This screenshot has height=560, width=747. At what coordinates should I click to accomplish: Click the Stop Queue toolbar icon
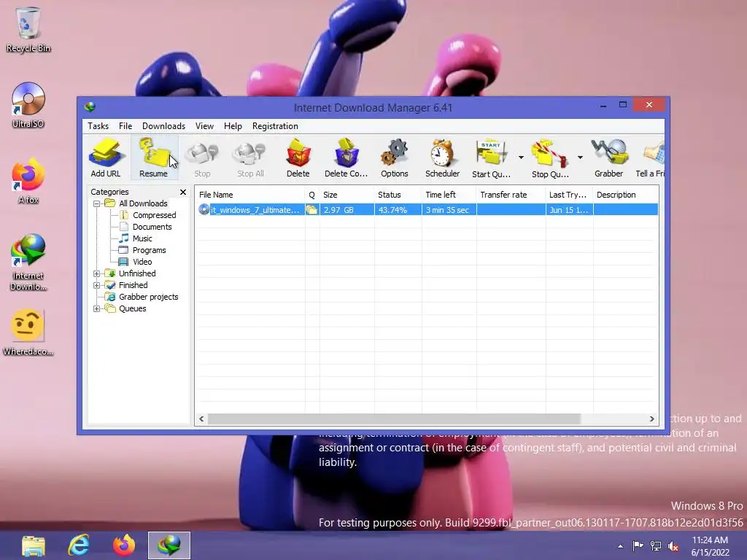(550, 158)
